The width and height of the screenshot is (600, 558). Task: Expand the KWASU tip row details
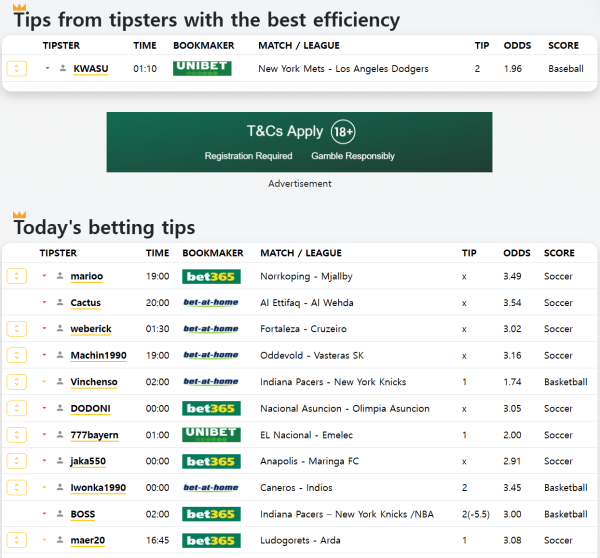16,68
